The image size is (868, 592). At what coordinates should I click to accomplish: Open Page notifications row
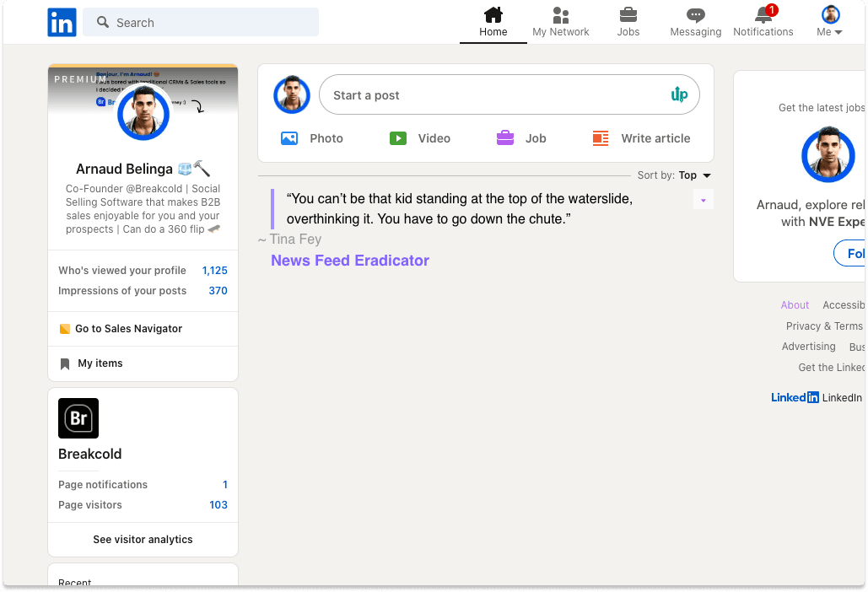143,485
